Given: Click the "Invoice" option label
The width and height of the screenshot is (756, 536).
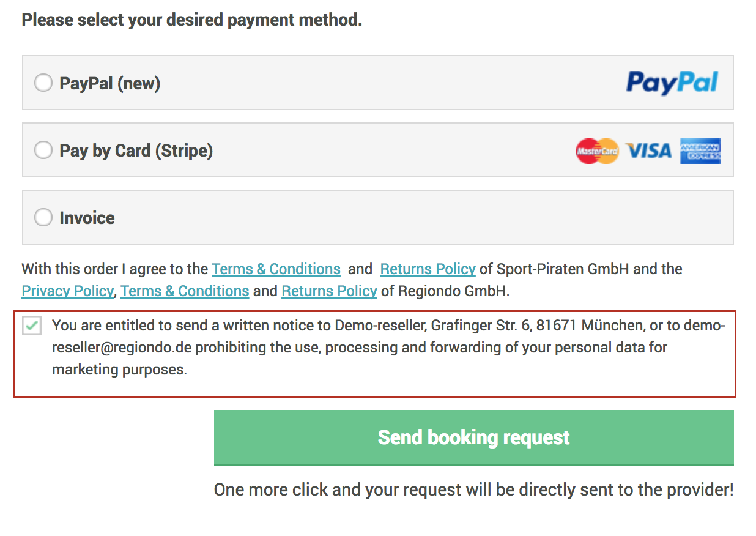Looking at the screenshot, I should click(87, 218).
